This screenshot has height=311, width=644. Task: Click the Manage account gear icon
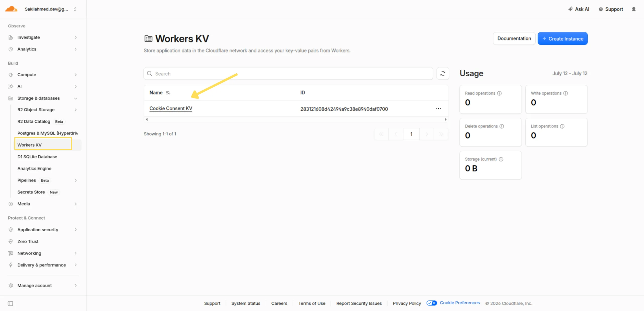[x=11, y=285]
